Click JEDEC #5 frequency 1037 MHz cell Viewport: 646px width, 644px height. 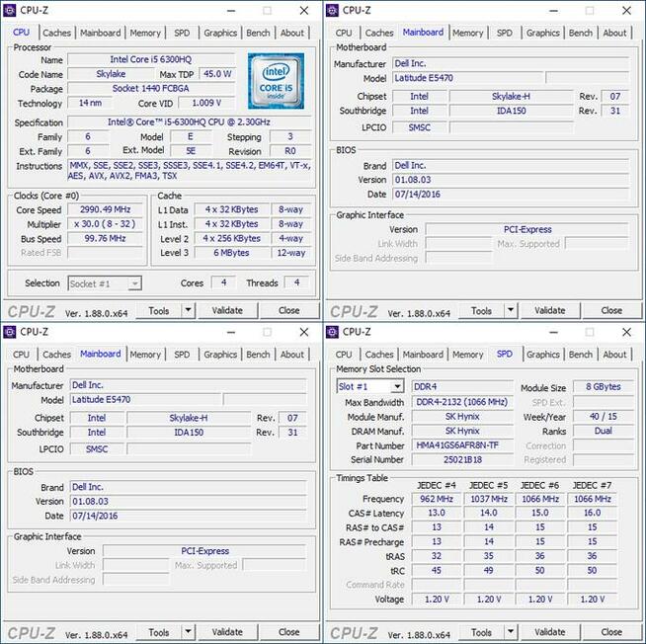(489, 499)
